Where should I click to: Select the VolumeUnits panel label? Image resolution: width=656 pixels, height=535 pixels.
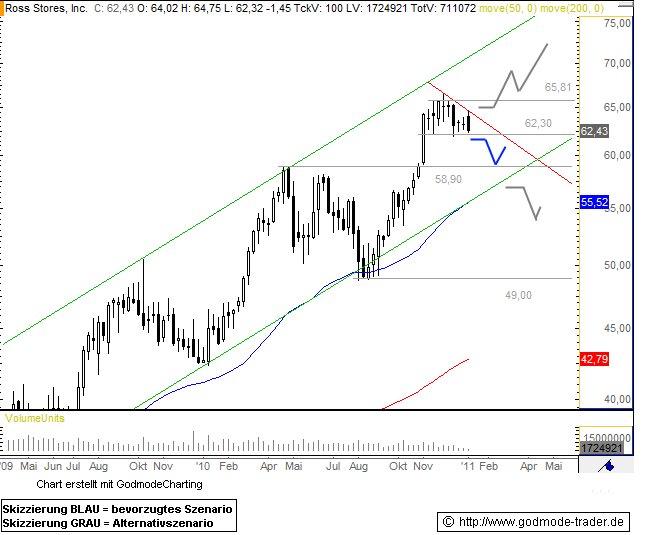pos(35,419)
